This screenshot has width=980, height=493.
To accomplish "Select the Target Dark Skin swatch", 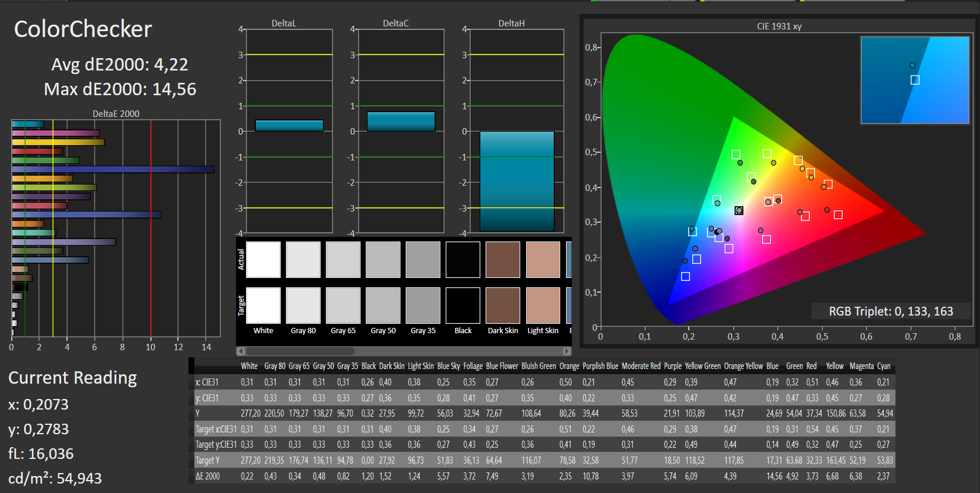I will pos(503,306).
